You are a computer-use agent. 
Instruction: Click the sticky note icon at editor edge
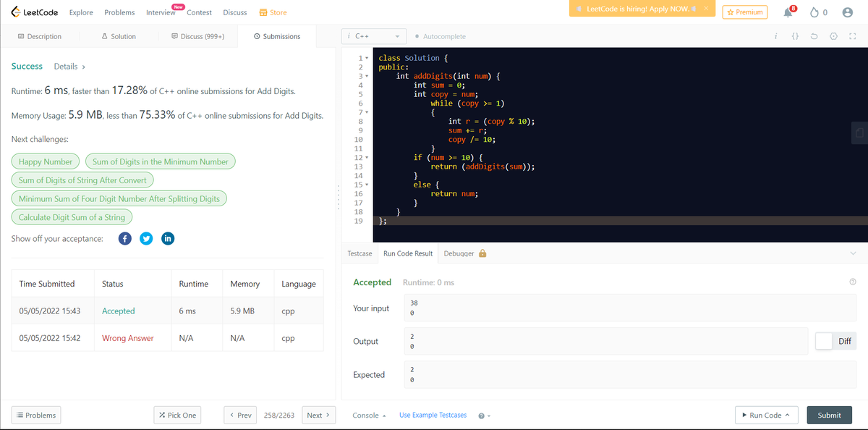click(859, 132)
